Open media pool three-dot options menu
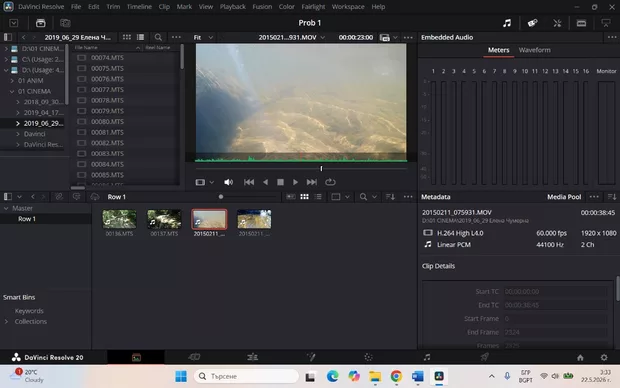The height and width of the screenshot is (388, 620). pos(408,197)
